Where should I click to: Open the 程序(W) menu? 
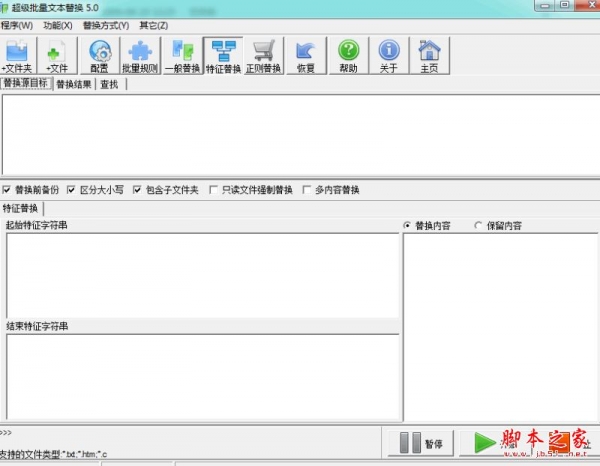[17, 26]
